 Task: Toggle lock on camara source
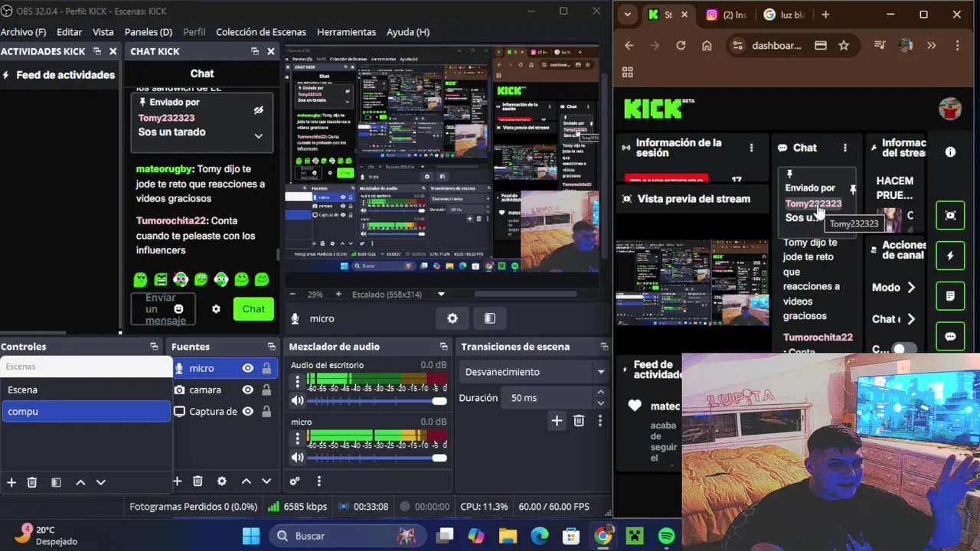266,390
